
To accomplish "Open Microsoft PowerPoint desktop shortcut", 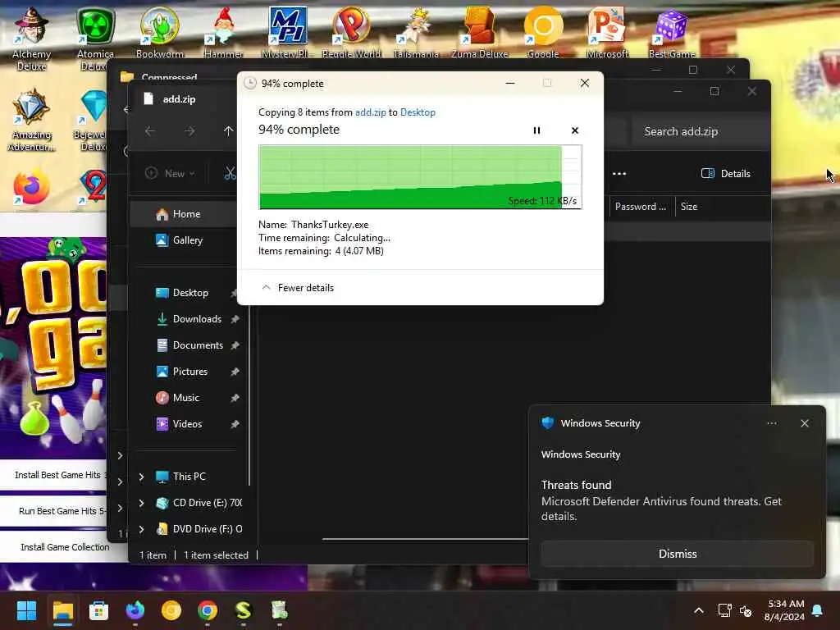I will (x=607, y=32).
